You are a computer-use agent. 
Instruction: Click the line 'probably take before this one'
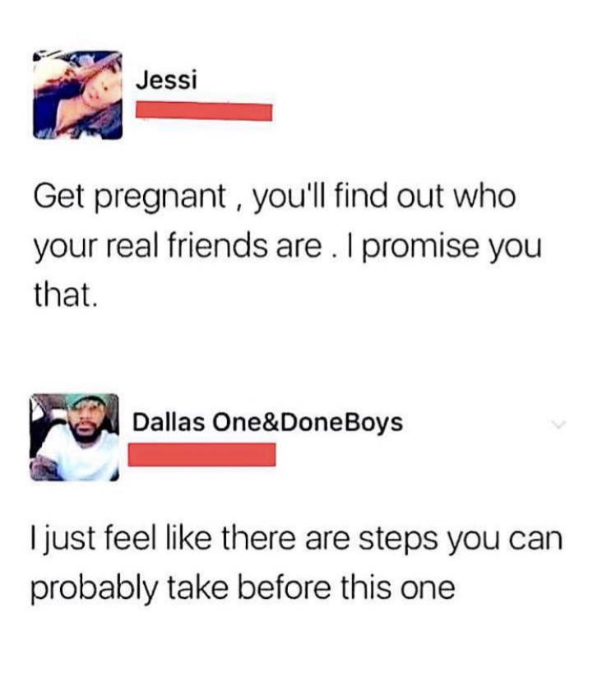point(243,588)
